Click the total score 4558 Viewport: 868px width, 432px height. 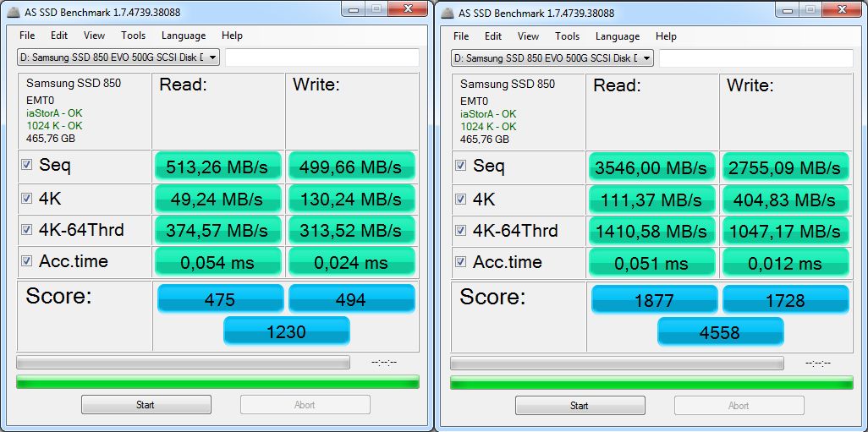[x=721, y=331]
